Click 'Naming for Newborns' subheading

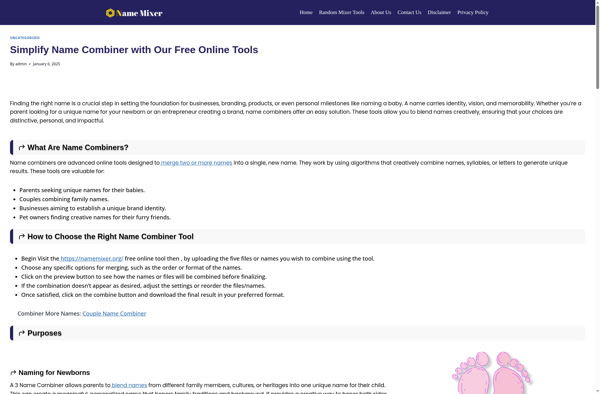pyautogui.click(x=54, y=373)
